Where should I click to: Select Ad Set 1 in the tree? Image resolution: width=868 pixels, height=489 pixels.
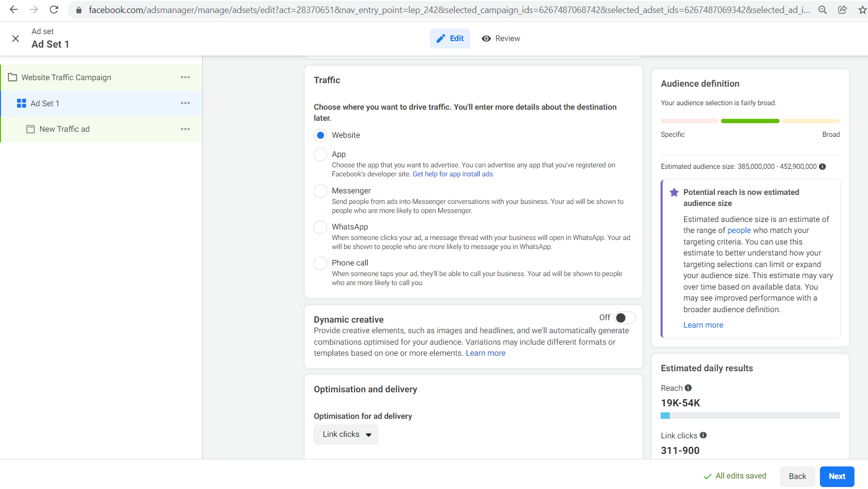(102, 104)
